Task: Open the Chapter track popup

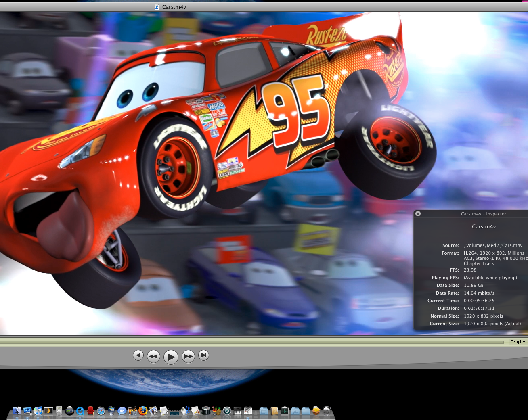Action: [518, 342]
